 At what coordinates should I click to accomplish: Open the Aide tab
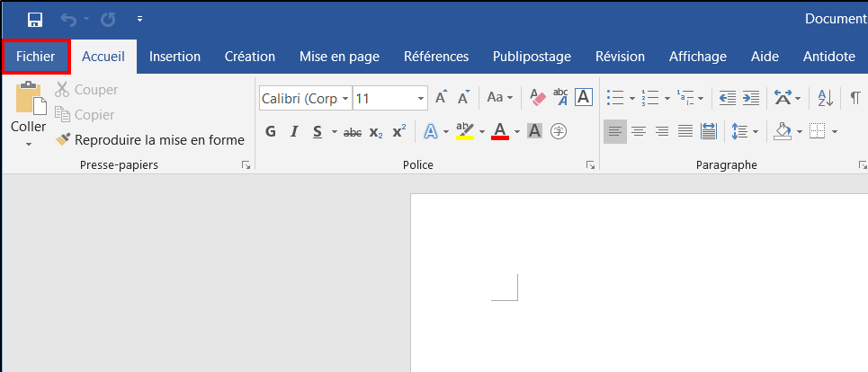[x=765, y=57]
